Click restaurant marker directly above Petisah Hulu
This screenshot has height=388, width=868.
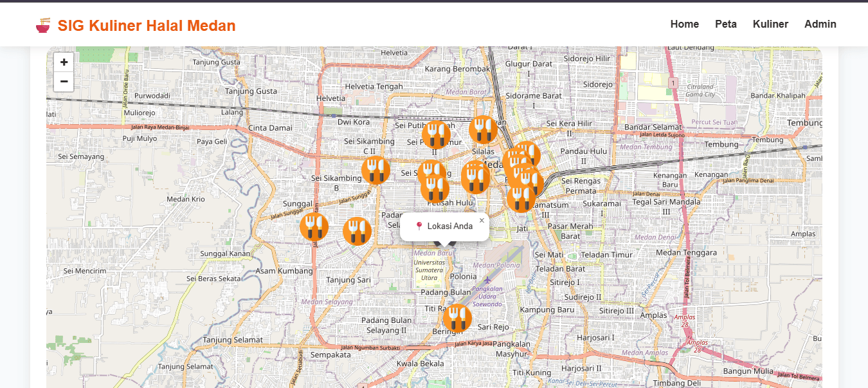pos(435,189)
